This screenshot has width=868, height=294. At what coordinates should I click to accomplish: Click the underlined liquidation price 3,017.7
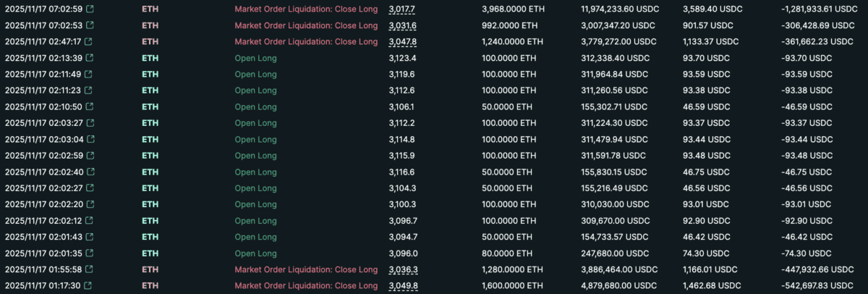point(402,9)
